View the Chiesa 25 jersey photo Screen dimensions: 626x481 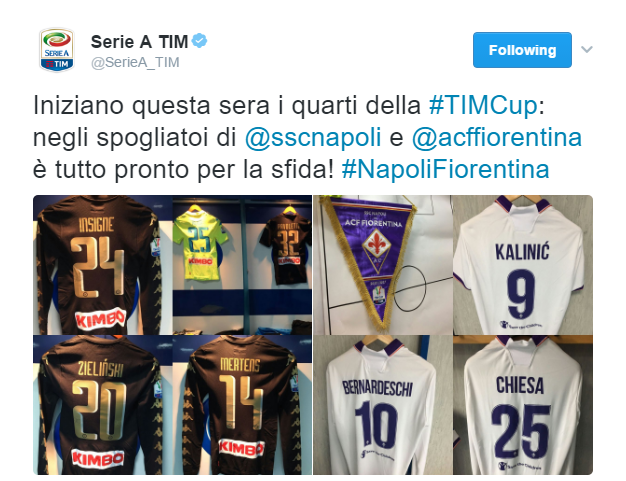point(523,405)
